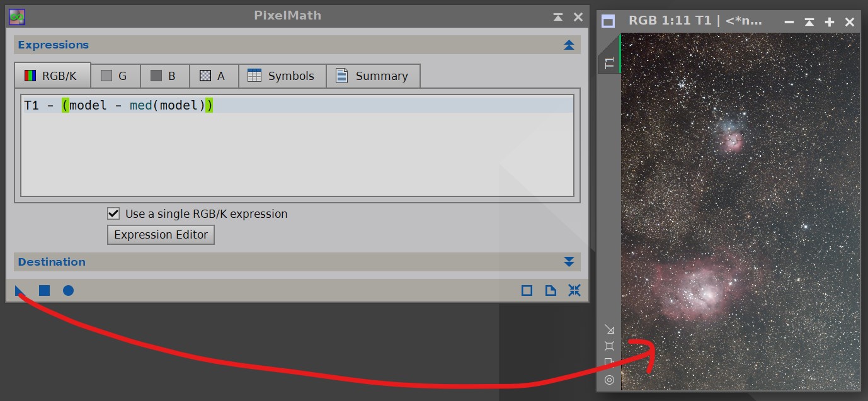Expand the Destination section
Screen dimensions: 868x401
point(569,261)
